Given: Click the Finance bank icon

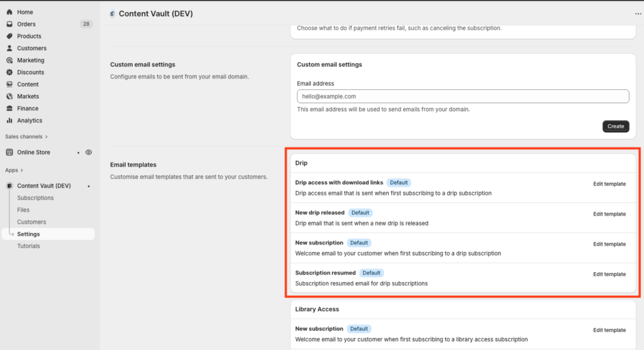Looking at the screenshot, I should pos(9,108).
